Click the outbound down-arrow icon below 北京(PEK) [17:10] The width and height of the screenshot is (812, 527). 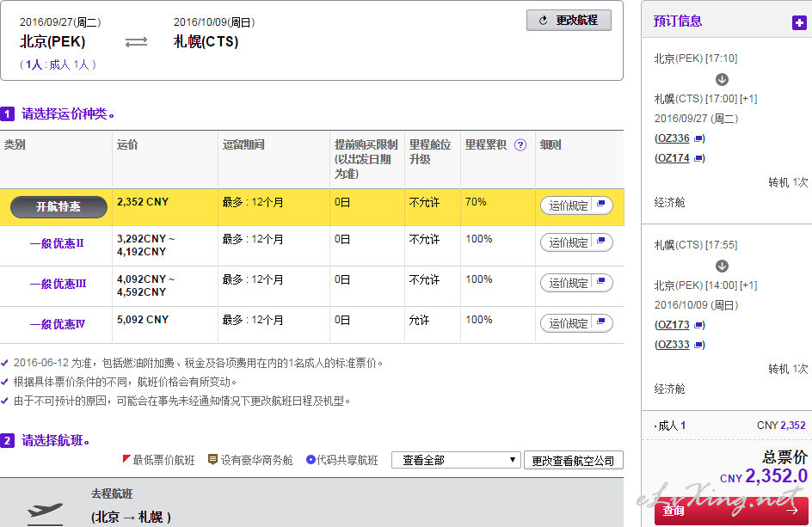(722, 79)
